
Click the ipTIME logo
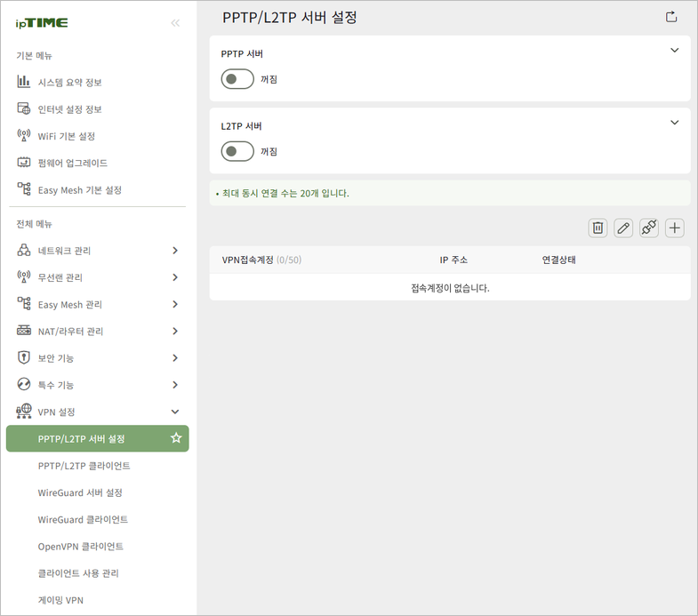click(x=42, y=23)
